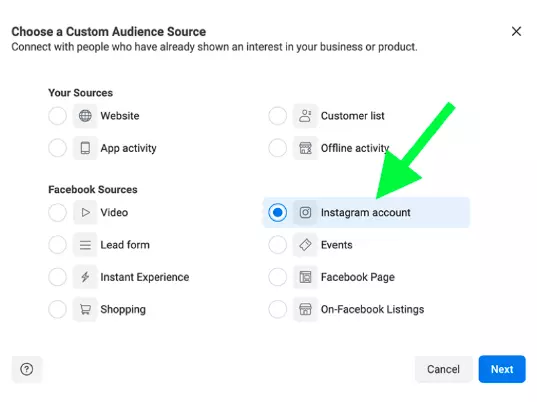Click the shopping cart icon

coord(85,309)
